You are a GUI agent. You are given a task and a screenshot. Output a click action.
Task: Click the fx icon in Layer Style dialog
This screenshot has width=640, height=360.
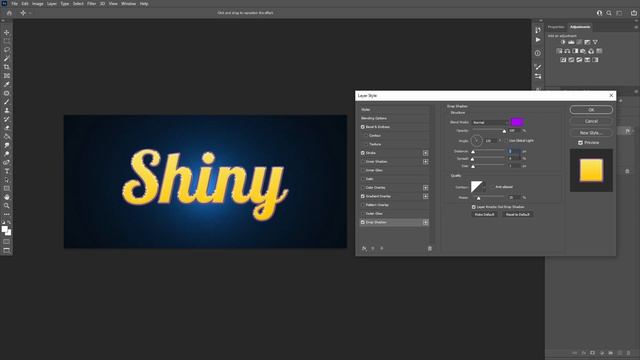364,248
